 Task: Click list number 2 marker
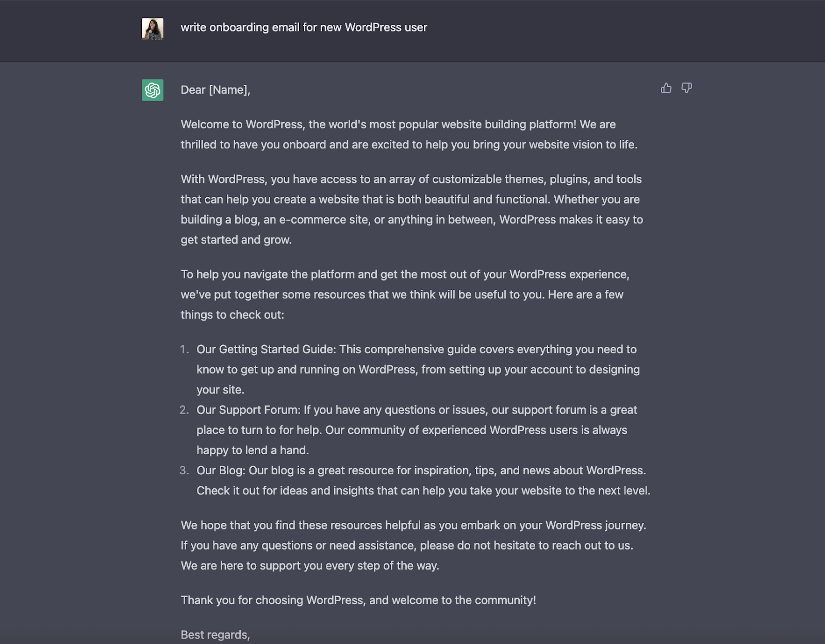pyautogui.click(x=184, y=410)
